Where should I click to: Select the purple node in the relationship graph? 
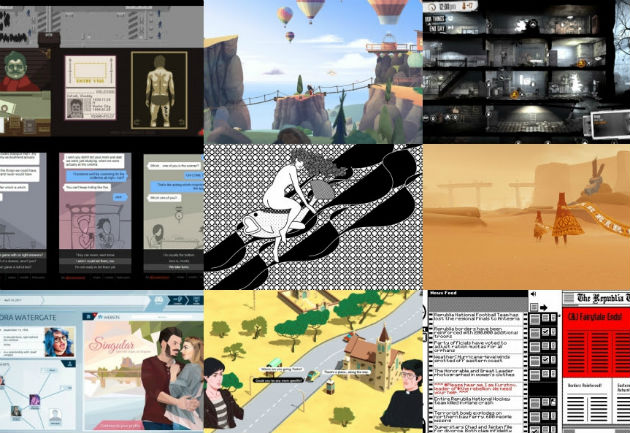35,399
